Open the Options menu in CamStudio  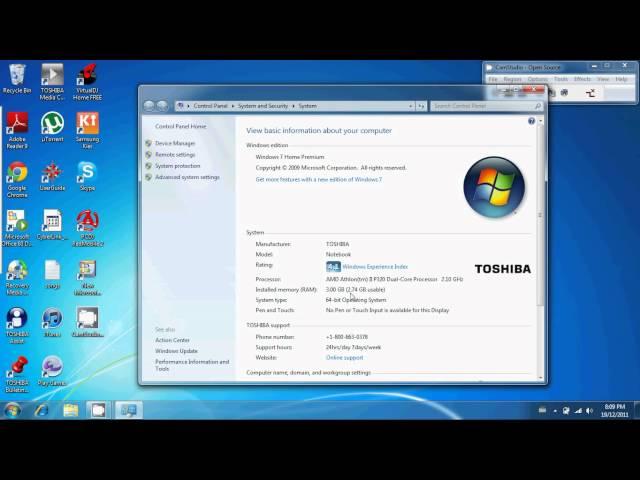pyautogui.click(x=537, y=79)
